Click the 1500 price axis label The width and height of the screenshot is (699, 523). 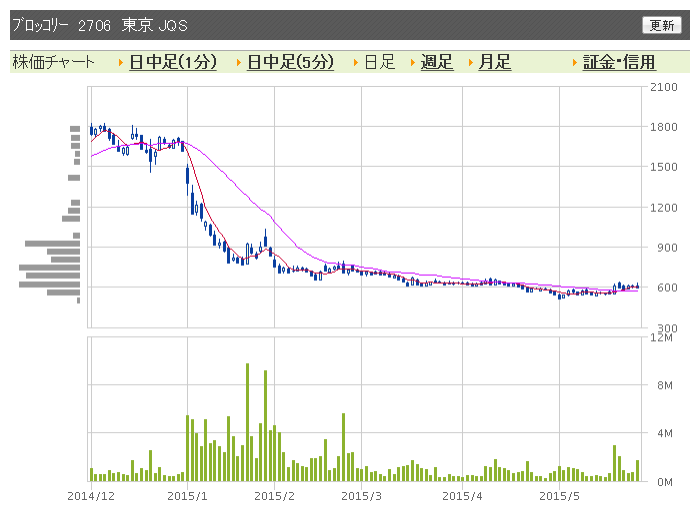[663, 167]
